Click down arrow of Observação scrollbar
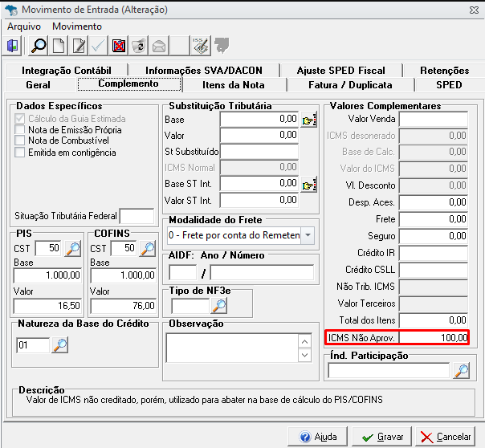The image size is (485, 448). [304, 355]
